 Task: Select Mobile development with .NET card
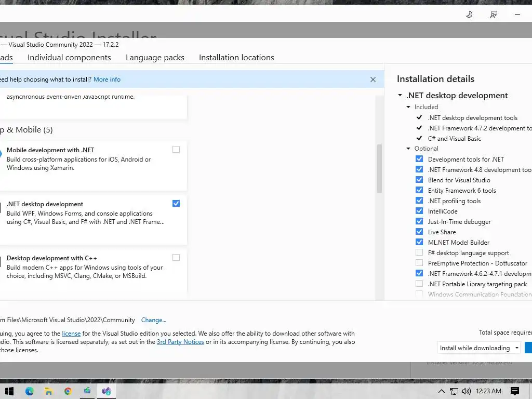pos(94,166)
